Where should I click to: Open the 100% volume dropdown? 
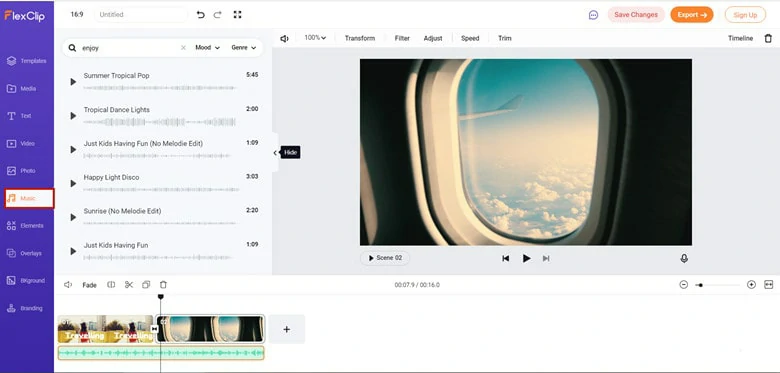[315, 38]
